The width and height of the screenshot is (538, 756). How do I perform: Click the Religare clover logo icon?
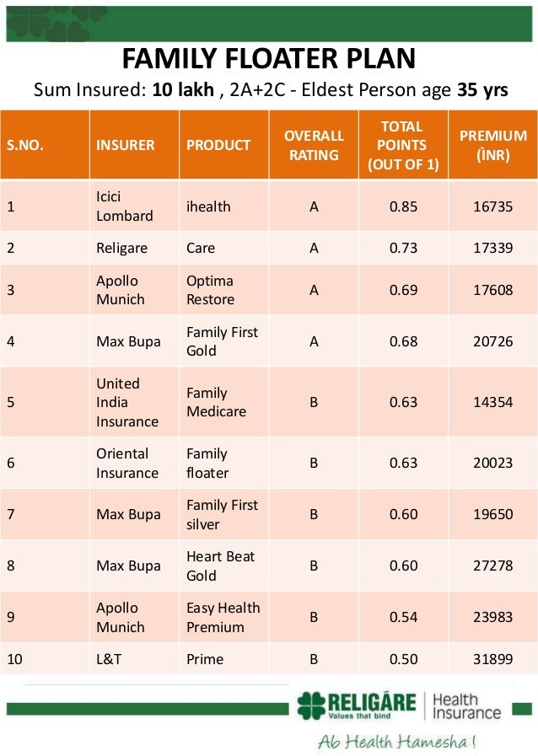click(x=310, y=705)
